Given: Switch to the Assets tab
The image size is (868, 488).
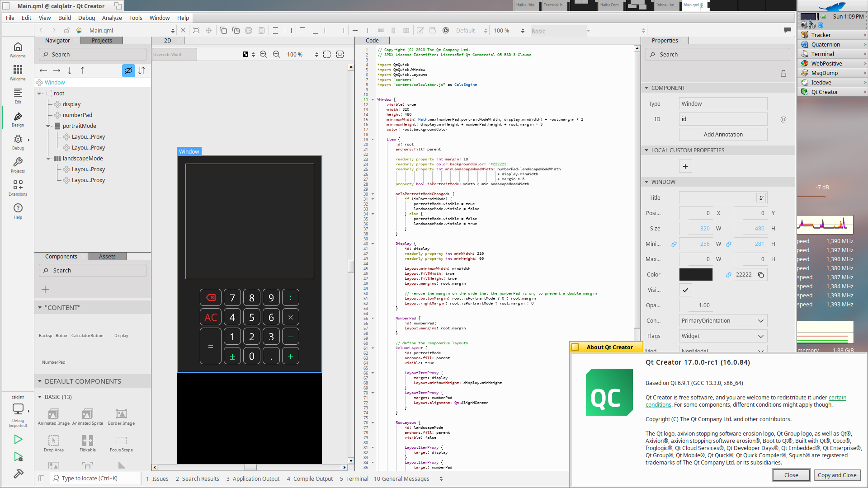Looking at the screenshot, I should pos(107,257).
